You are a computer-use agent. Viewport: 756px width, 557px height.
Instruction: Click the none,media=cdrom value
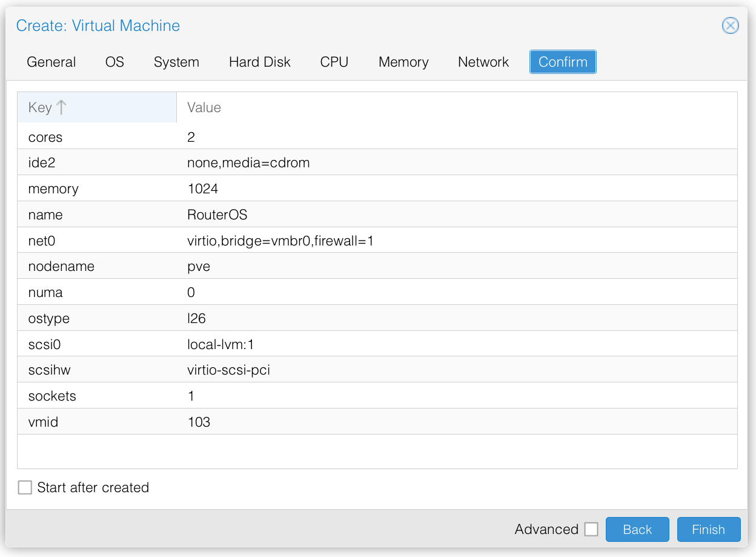coord(248,163)
